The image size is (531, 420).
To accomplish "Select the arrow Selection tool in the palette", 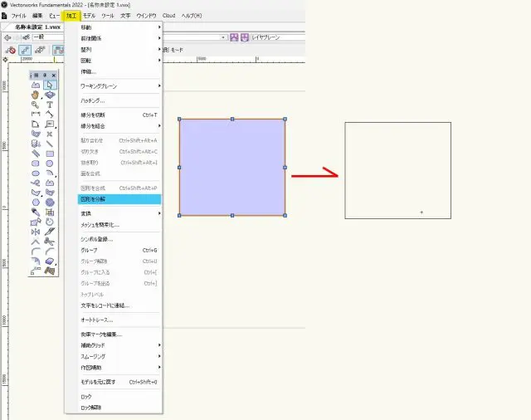I will [51, 85].
